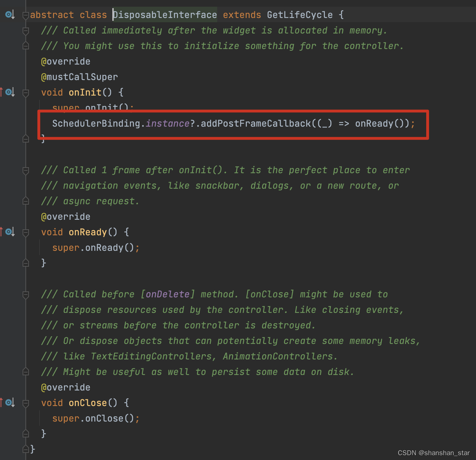Click fold end marker at onClose closing brace
This screenshot has width=476, height=460.
pyautogui.click(x=26, y=433)
